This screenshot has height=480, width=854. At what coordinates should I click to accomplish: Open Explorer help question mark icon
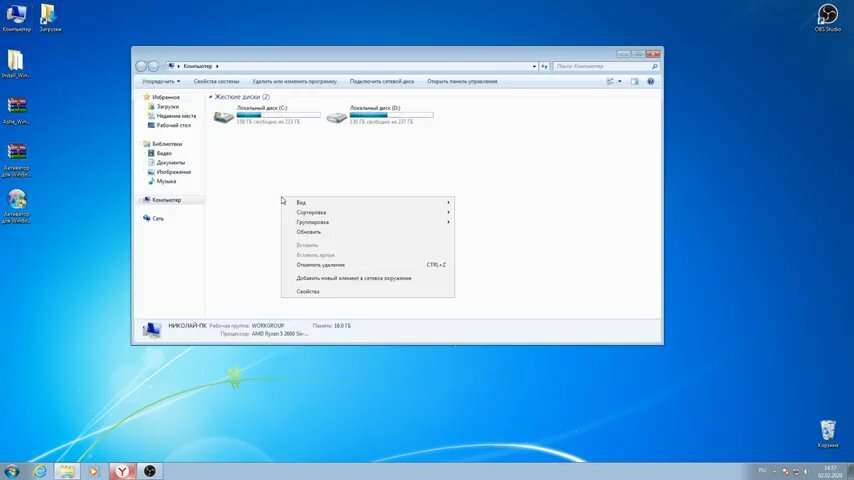tap(650, 81)
